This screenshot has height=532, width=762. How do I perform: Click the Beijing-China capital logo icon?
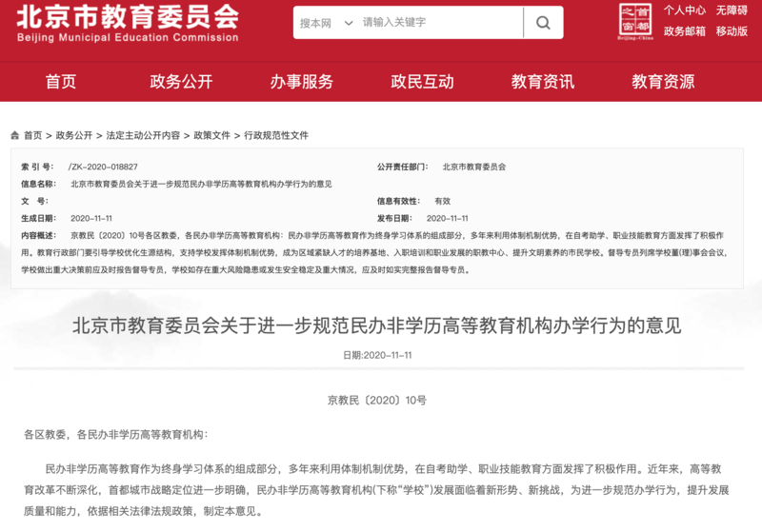[x=635, y=21]
